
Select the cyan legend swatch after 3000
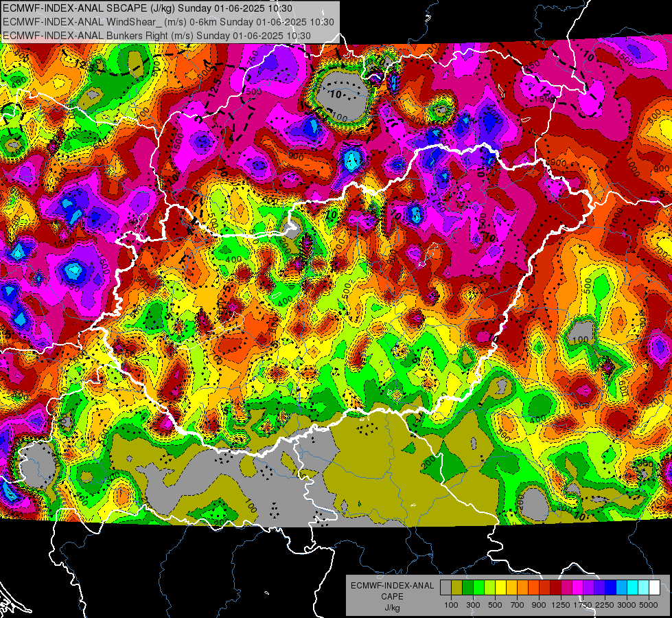click(x=633, y=588)
